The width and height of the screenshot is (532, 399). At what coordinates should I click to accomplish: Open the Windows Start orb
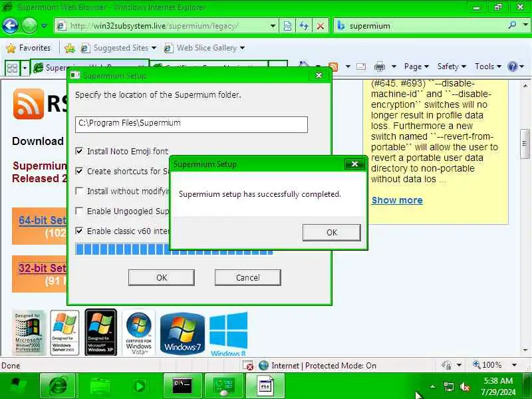[17, 386]
